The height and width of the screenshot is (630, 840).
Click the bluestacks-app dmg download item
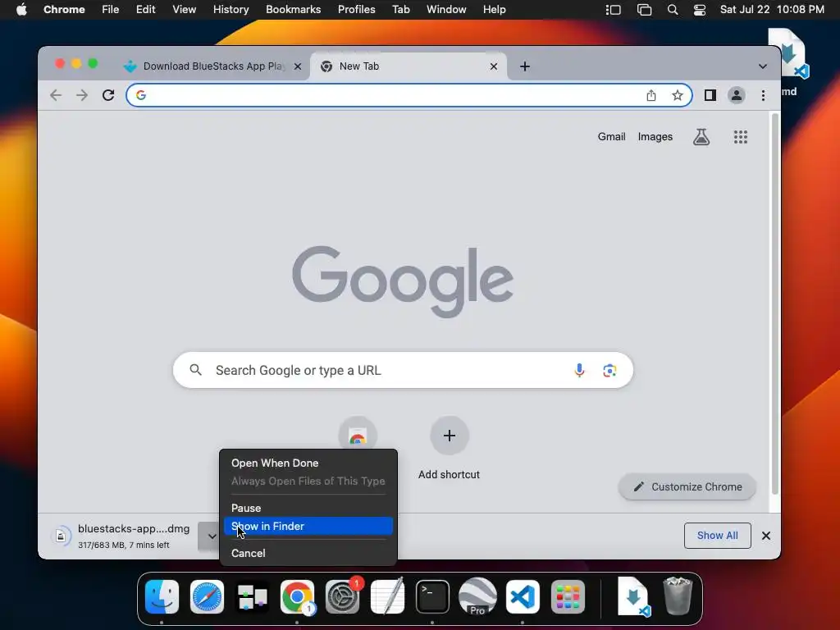click(x=123, y=536)
